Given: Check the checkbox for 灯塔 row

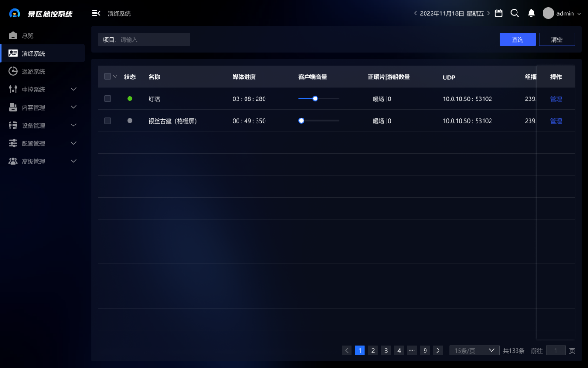Looking at the screenshot, I should tap(108, 99).
